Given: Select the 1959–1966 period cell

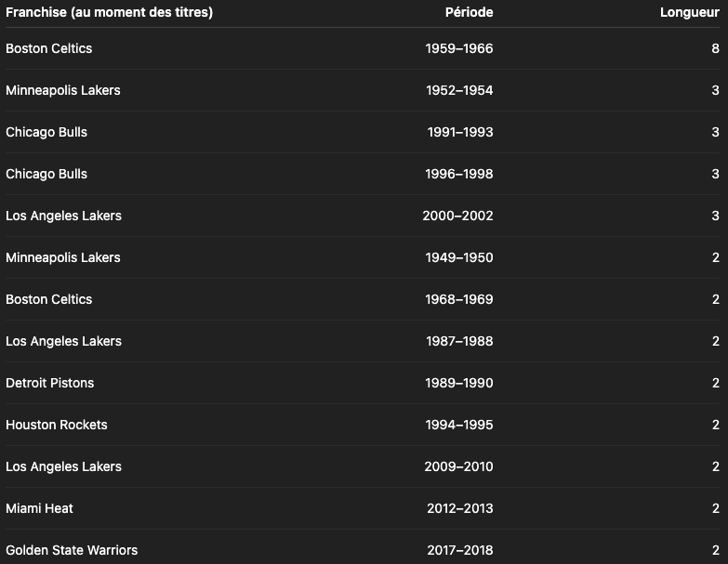Looking at the screenshot, I should pyautogui.click(x=458, y=48).
